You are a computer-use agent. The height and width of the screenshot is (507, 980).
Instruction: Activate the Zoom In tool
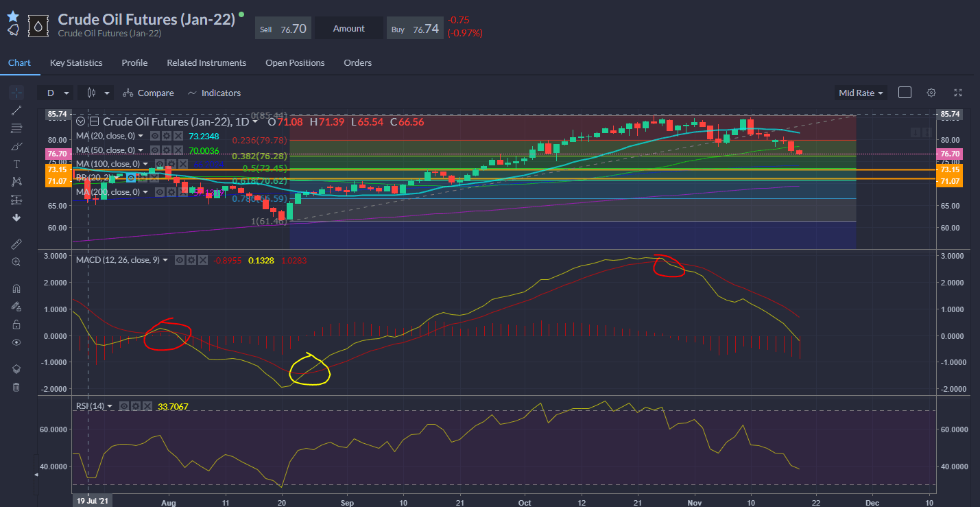coord(16,261)
